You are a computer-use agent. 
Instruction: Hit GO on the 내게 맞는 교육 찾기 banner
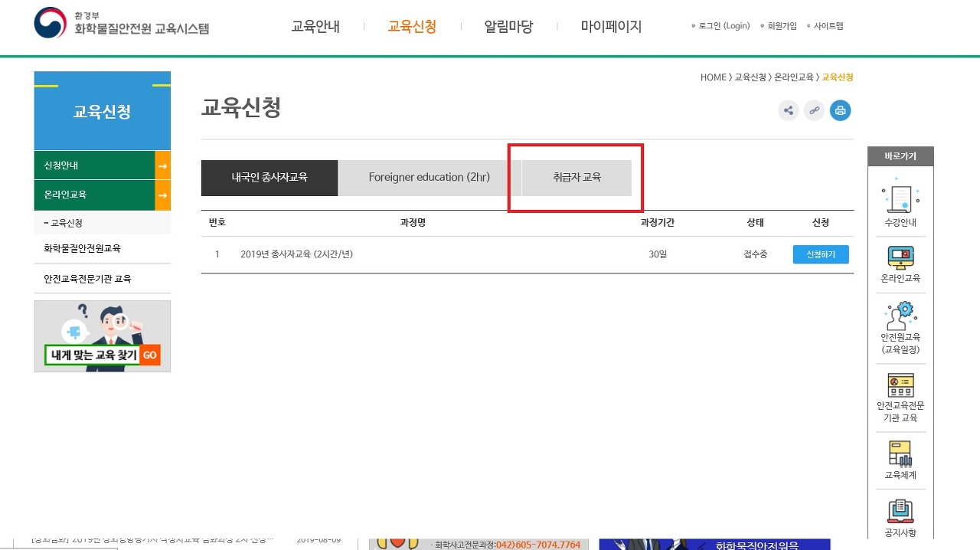[151, 355]
